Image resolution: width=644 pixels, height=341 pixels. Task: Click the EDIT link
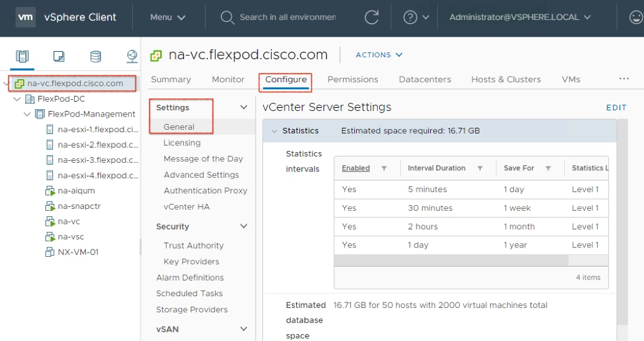616,108
